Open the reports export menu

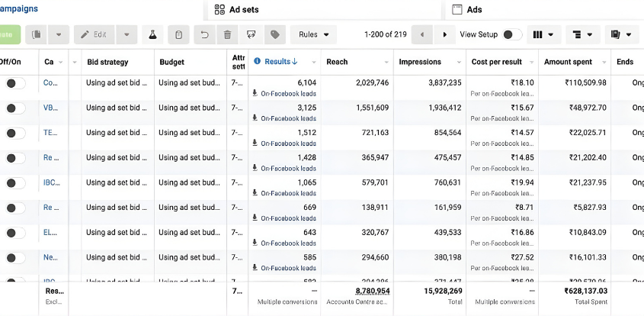pyautogui.click(x=621, y=35)
